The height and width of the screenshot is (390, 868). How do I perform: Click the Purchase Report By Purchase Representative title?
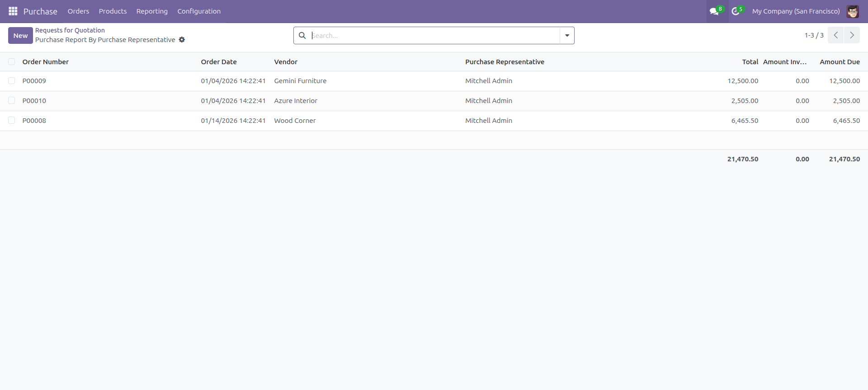[105, 40]
